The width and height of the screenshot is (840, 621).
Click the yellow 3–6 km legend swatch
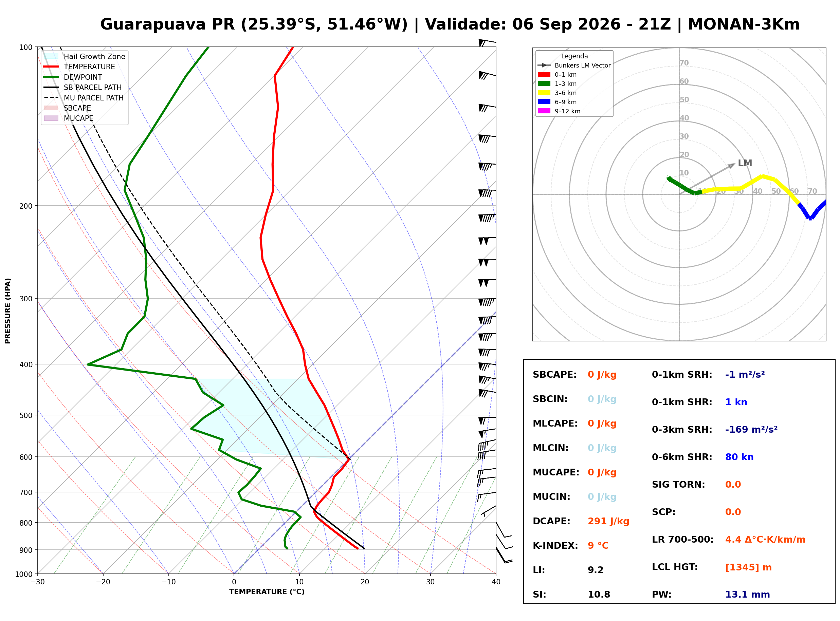544,93
